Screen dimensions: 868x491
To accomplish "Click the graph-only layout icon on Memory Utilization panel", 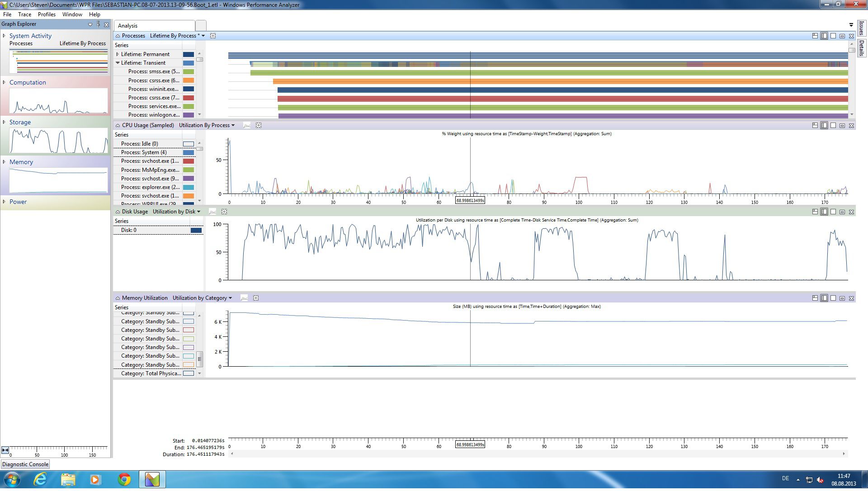I will click(x=832, y=298).
